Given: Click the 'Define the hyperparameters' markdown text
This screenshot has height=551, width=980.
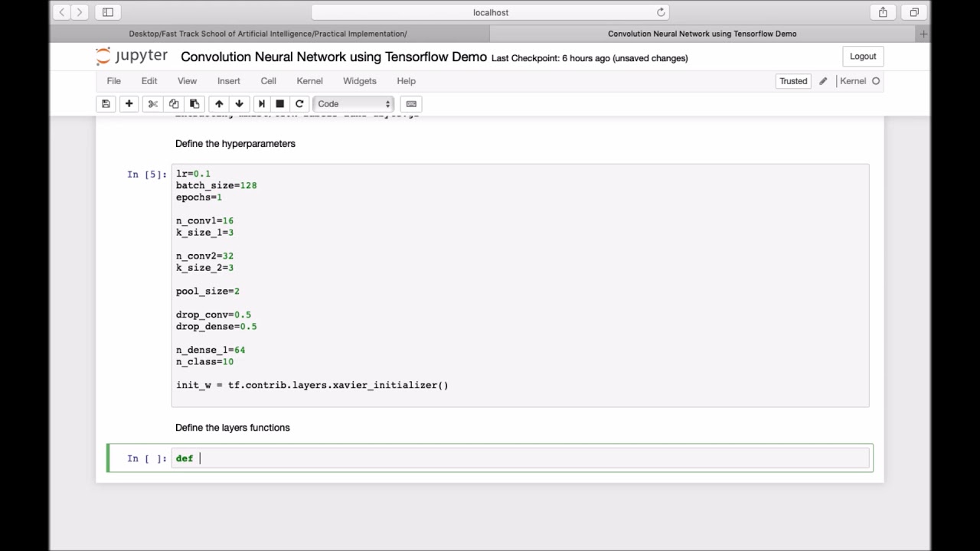Looking at the screenshot, I should tap(235, 144).
